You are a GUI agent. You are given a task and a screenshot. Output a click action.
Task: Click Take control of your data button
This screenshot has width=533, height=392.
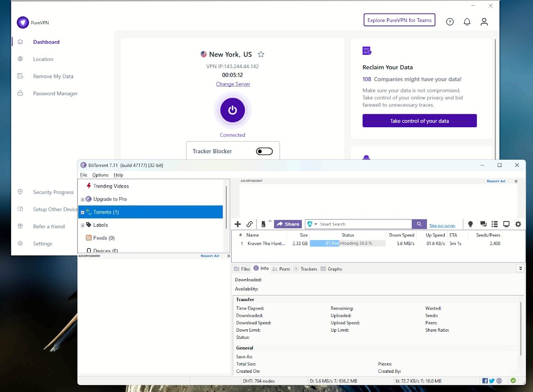tap(419, 121)
